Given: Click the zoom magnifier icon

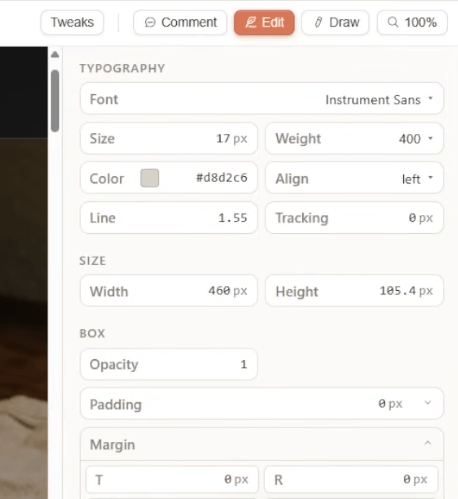Looking at the screenshot, I should pyautogui.click(x=393, y=22).
